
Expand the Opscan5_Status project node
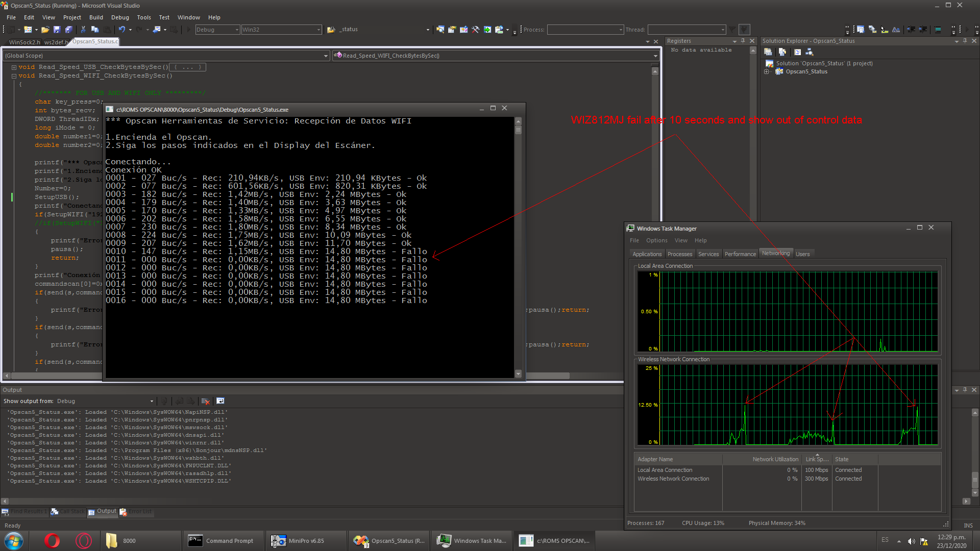[767, 71]
